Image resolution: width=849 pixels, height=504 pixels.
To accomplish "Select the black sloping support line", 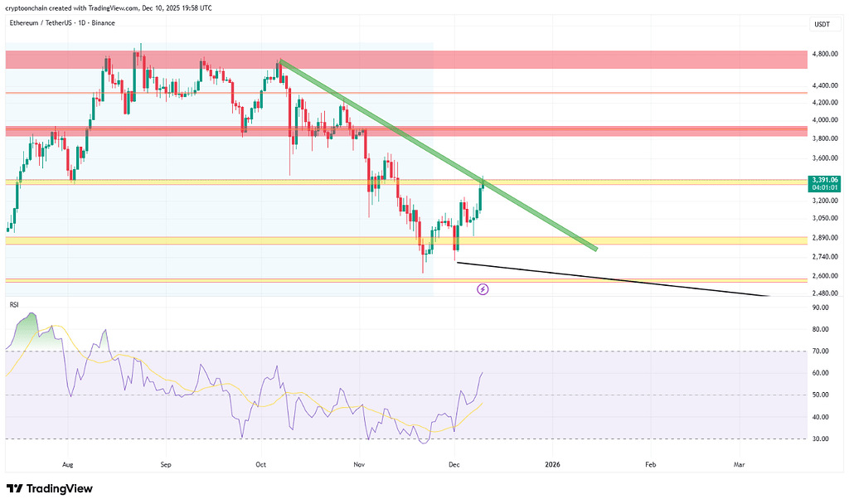I will click(x=614, y=279).
